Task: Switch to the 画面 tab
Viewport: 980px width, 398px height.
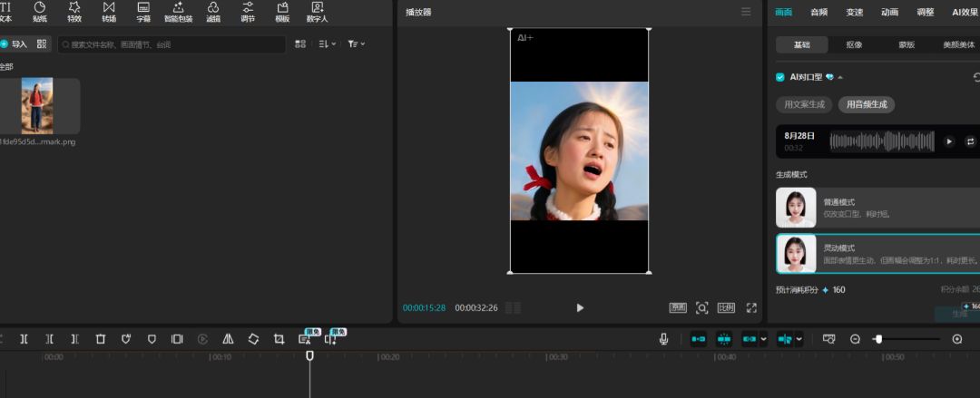Action: point(784,12)
